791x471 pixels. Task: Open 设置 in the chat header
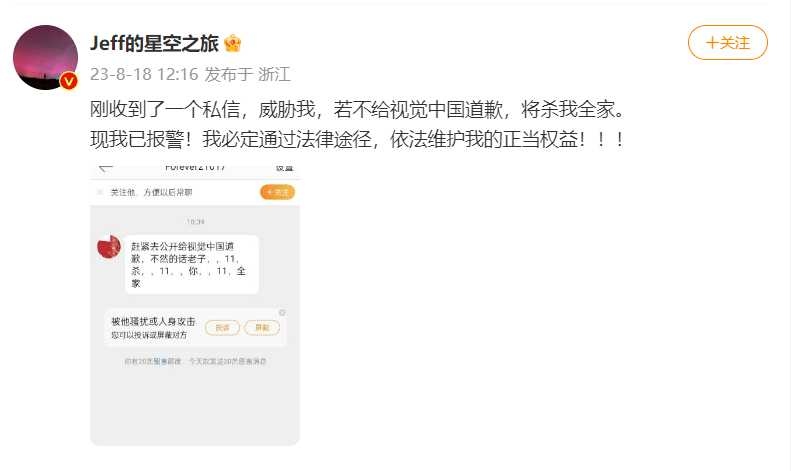click(284, 168)
